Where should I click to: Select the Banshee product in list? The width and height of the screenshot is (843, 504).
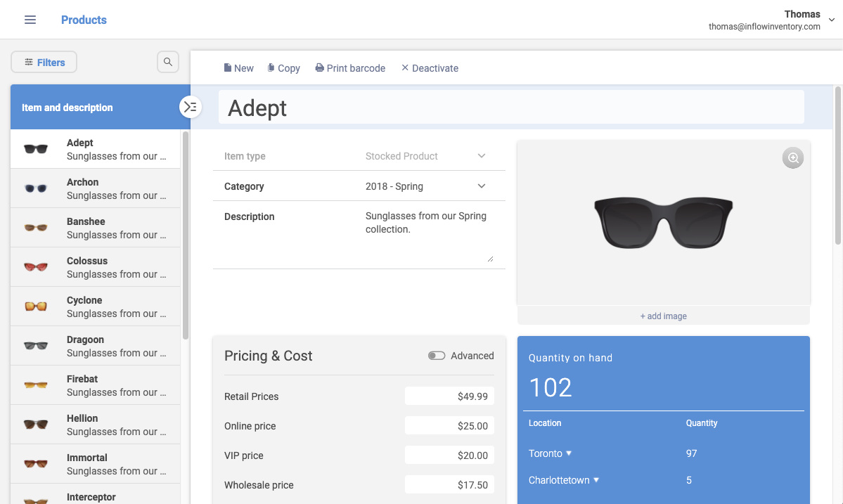coord(95,228)
